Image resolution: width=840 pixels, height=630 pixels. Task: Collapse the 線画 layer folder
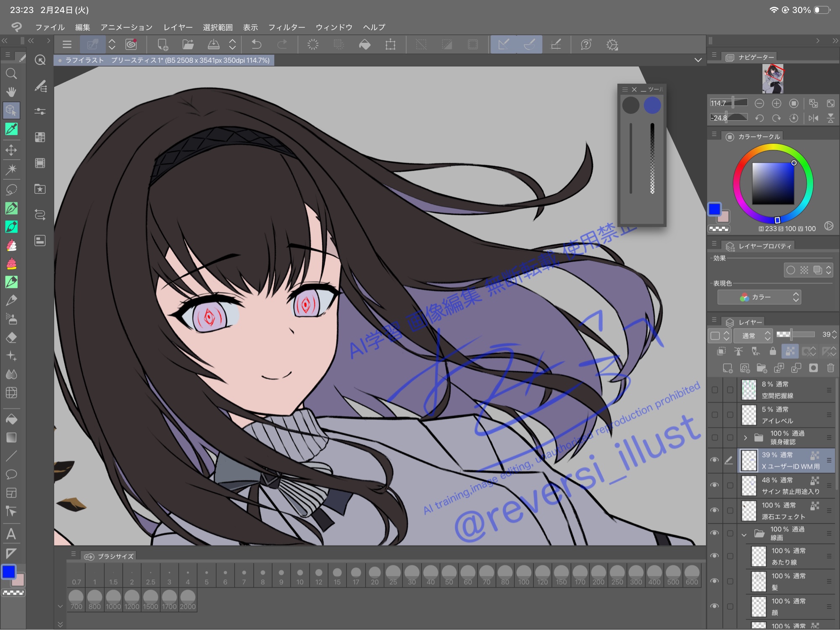[744, 535]
